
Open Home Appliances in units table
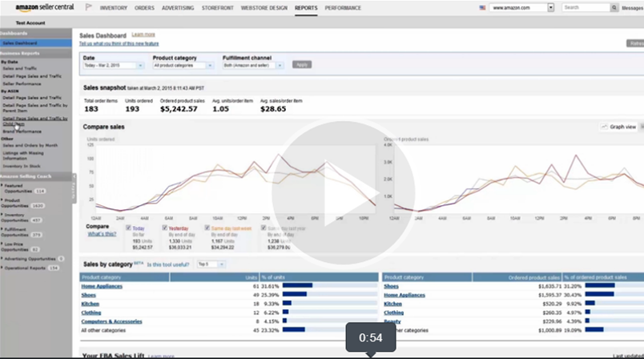click(x=102, y=286)
